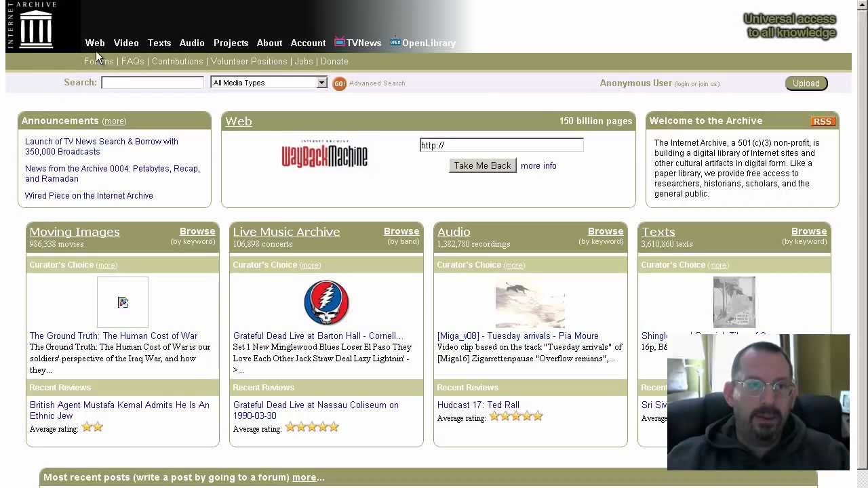This screenshot has width=868, height=488.
Task: Open the RSS feed icon
Action: 822,121
